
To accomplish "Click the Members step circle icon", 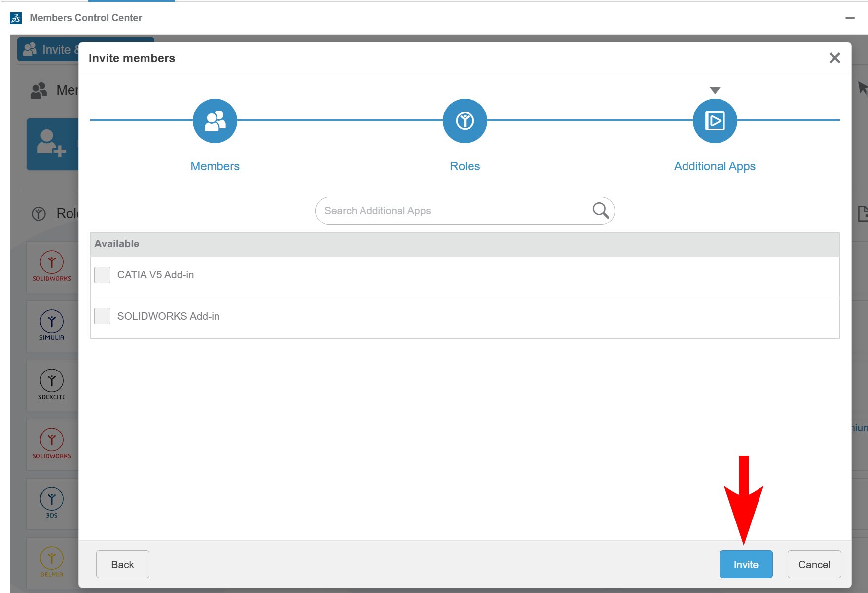I will point(215,121).
